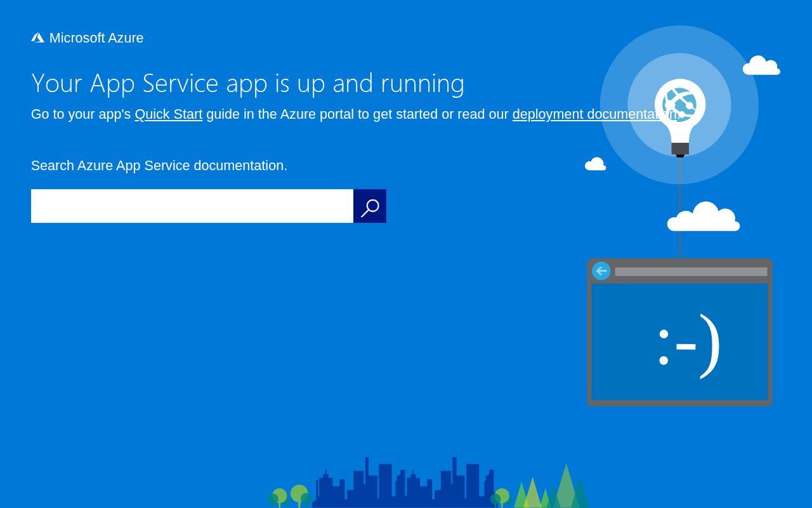The height and width of the screenshot is (508, 812).
Task: Click the "Your App Service app is up and running" heading
Action: click(248, 83)
